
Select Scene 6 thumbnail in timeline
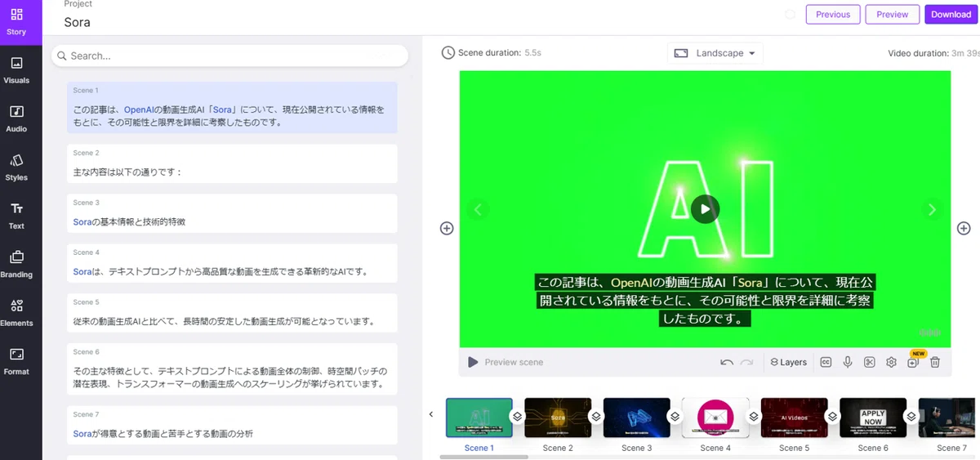tap(873, 418)
